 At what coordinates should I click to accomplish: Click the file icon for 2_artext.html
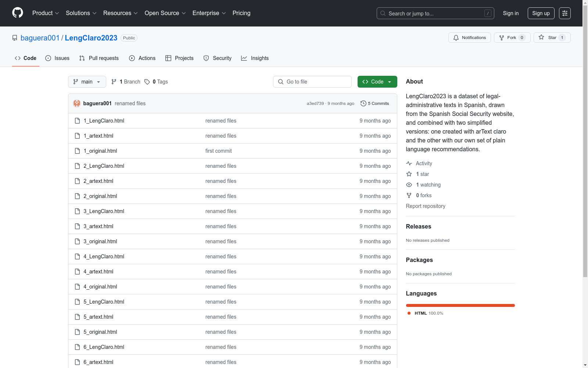coord(77,181)
